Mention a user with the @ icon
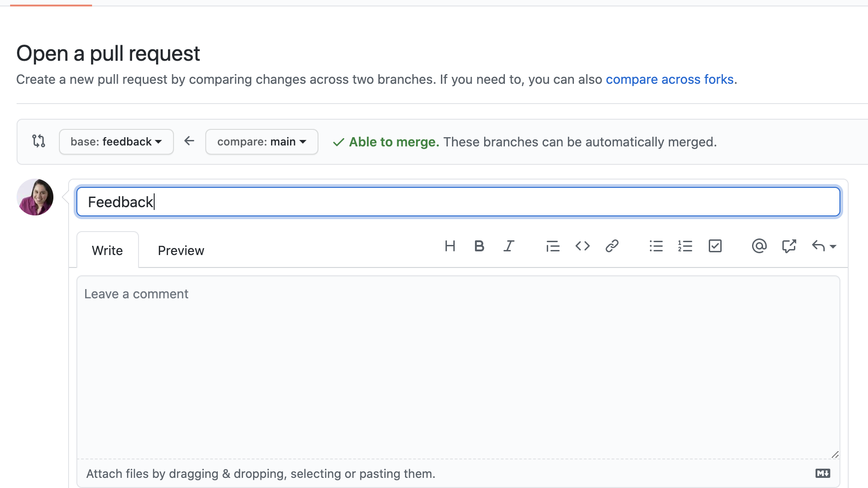The image size is (868, 488). coord(758,246)
